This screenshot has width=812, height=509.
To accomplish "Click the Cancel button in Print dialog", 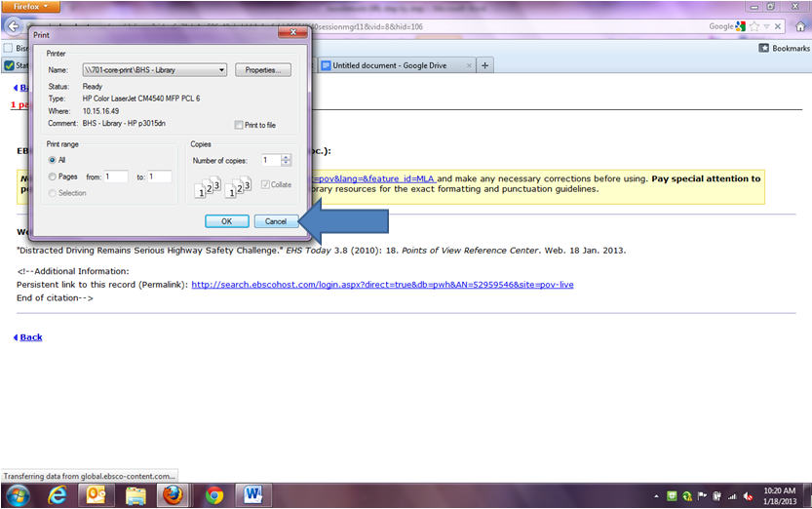I will (x=276, y=221).
